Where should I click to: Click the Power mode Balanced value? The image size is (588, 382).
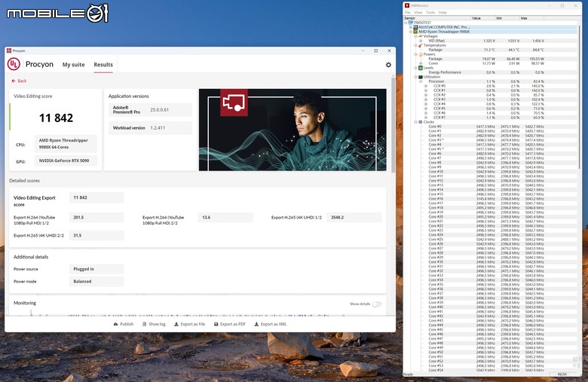click(x=96, y=282)
